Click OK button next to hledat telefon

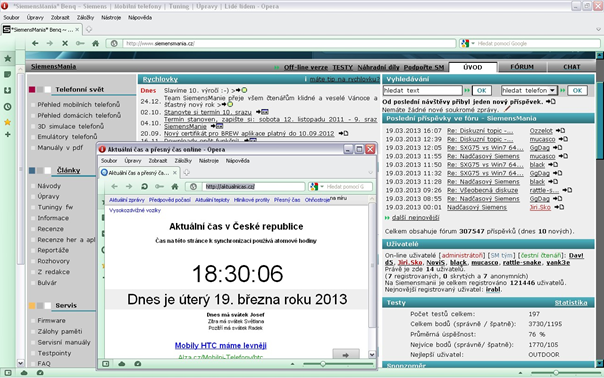click(x=577, y=91)
